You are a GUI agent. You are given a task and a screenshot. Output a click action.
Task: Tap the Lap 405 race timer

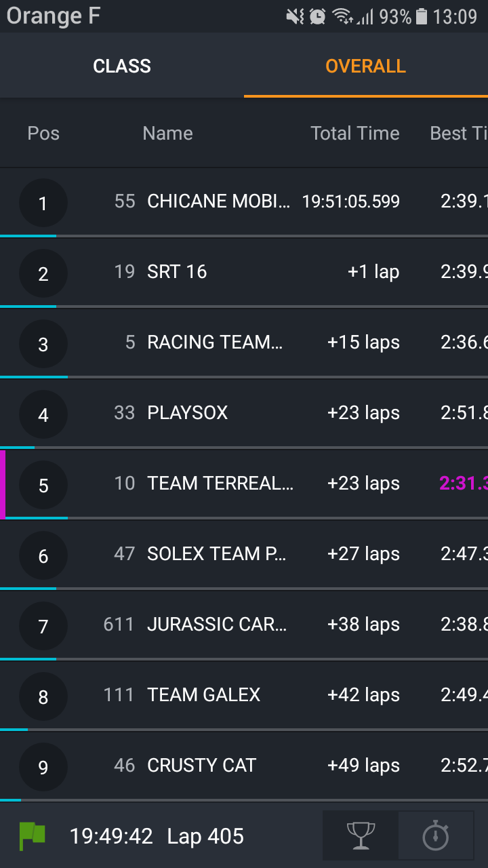click(157, 836)
